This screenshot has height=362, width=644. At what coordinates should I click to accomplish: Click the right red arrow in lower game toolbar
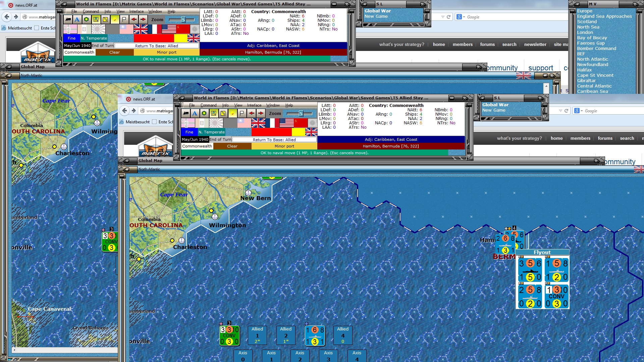point(261,113)
